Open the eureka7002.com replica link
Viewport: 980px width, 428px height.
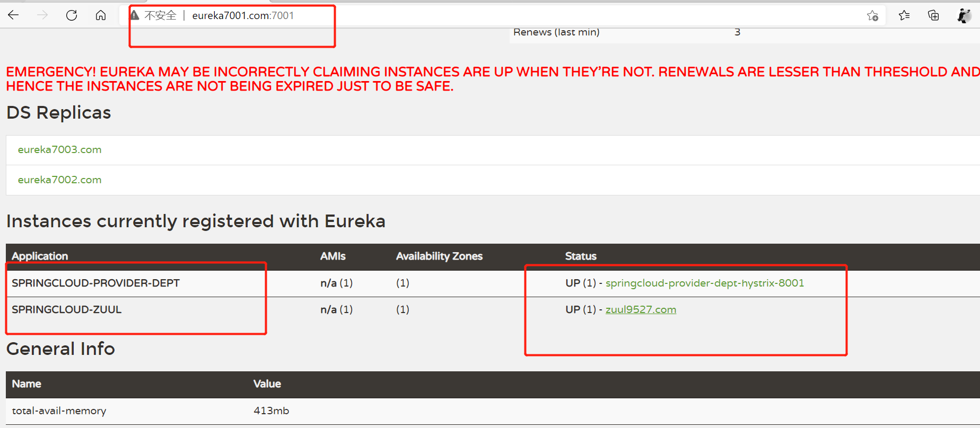pyautogui.click(x=59, y=180)
